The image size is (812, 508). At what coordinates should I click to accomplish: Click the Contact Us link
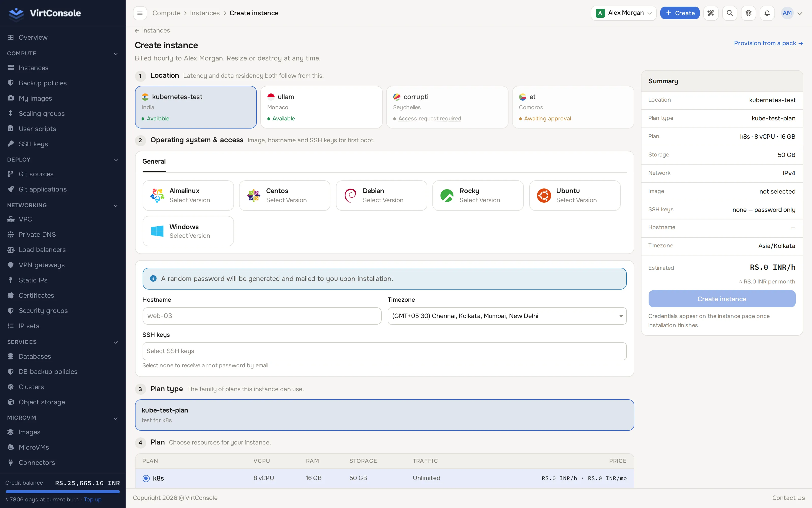[788, 498]
